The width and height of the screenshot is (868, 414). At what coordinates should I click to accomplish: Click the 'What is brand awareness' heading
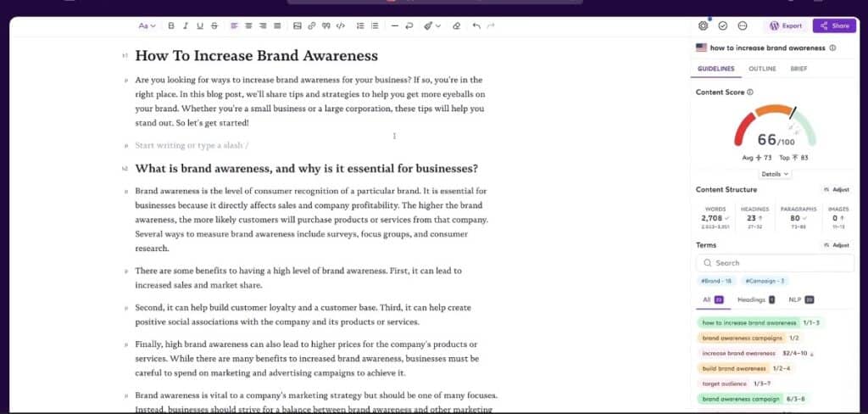[307, 169]
